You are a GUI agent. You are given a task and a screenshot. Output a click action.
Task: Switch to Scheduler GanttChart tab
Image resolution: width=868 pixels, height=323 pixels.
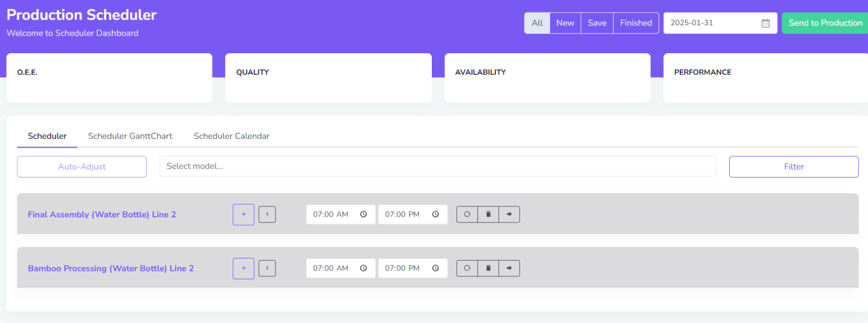pos(130,136)
